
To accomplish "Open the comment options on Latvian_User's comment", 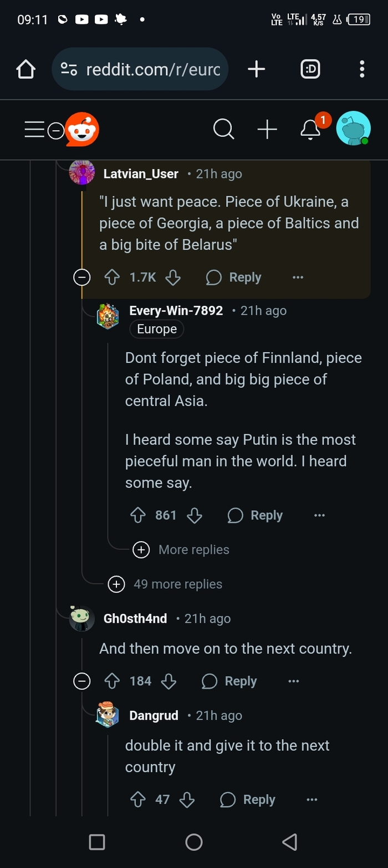I will pyautogui.click(x=298, y=277).
